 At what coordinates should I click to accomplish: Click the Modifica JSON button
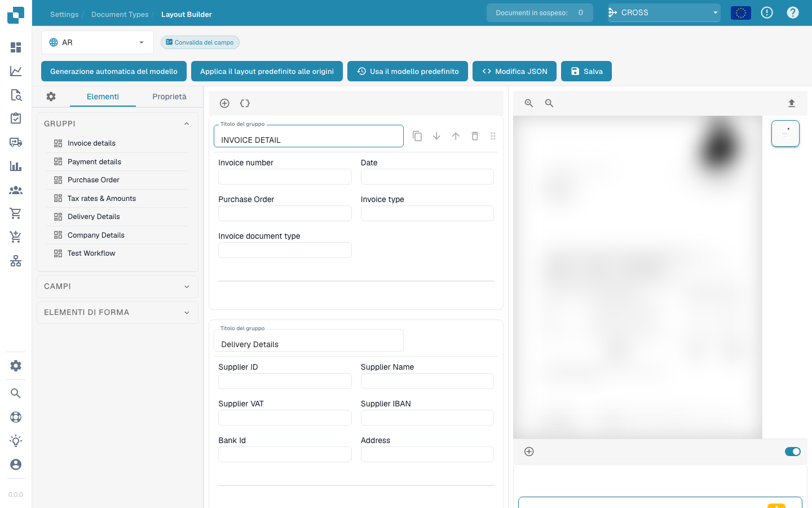tap(514, 71)
